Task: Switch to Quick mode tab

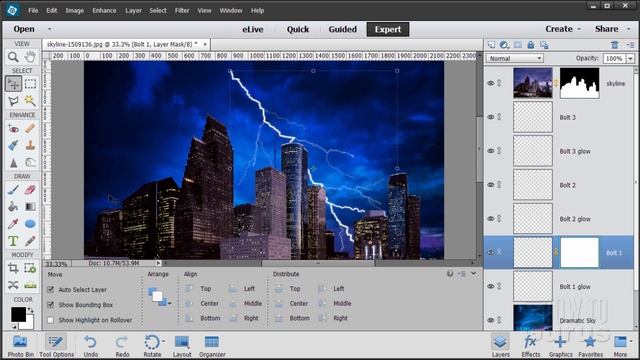Action: point(298,29)
